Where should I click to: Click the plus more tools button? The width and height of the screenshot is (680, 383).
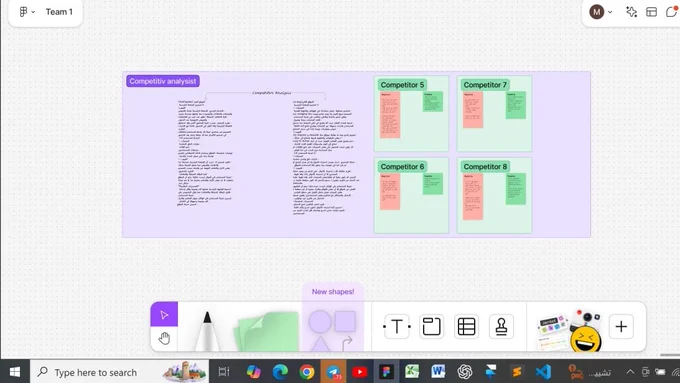621,327
